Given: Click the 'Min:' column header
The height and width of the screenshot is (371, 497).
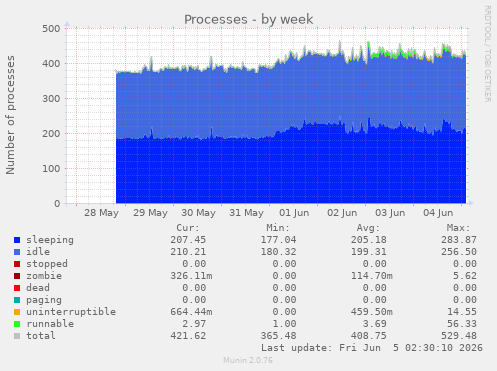Looking at the screenshot, I should pos(278,228).
